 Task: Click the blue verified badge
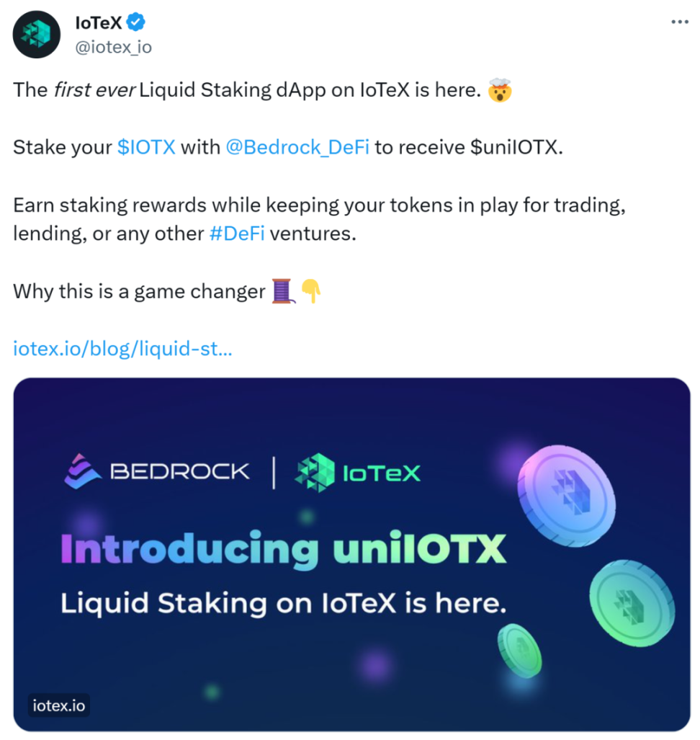136,22
